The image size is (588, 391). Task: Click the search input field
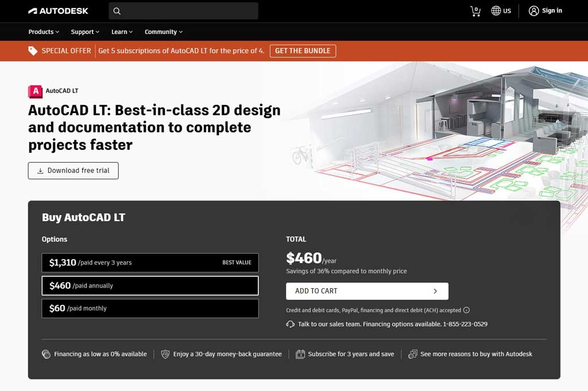(184, 11)
